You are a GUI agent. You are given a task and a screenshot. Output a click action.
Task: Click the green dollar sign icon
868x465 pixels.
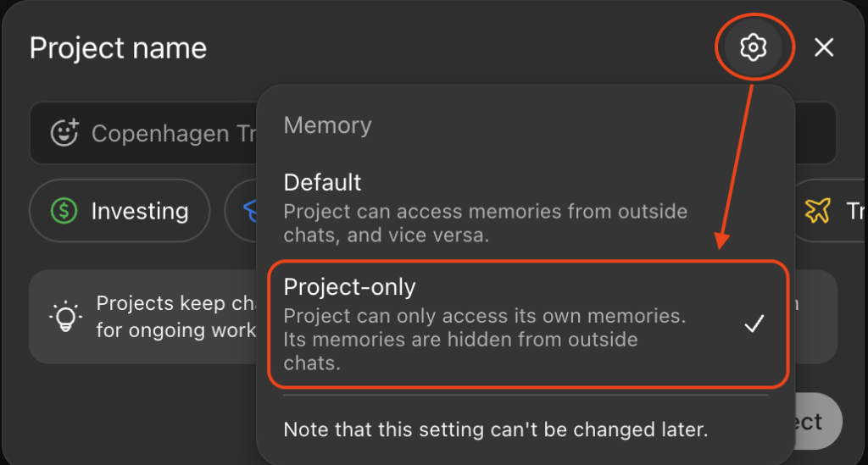(x=64, y=211)
